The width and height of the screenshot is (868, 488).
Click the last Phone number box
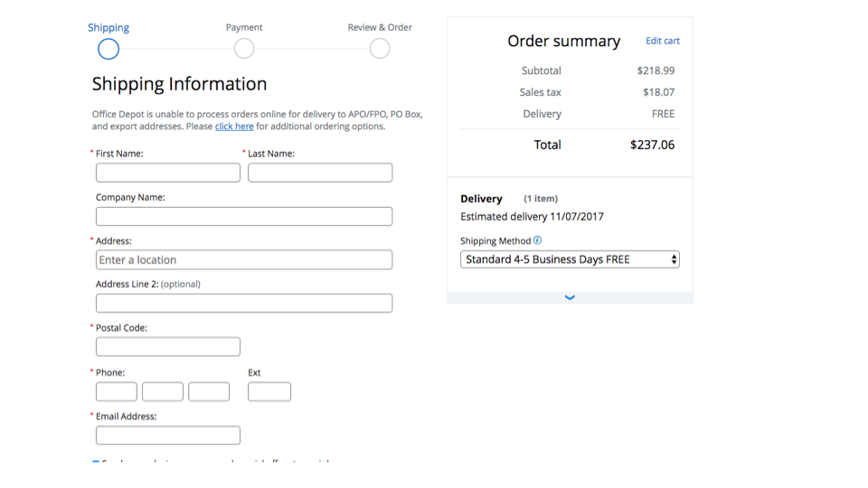click(209, 391)
